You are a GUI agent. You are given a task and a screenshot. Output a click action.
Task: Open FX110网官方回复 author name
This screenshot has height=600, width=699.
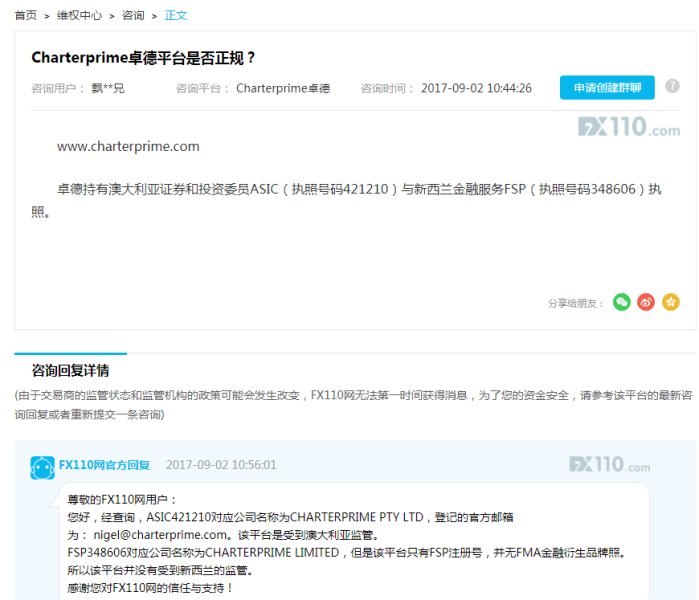tap(104, 465)
